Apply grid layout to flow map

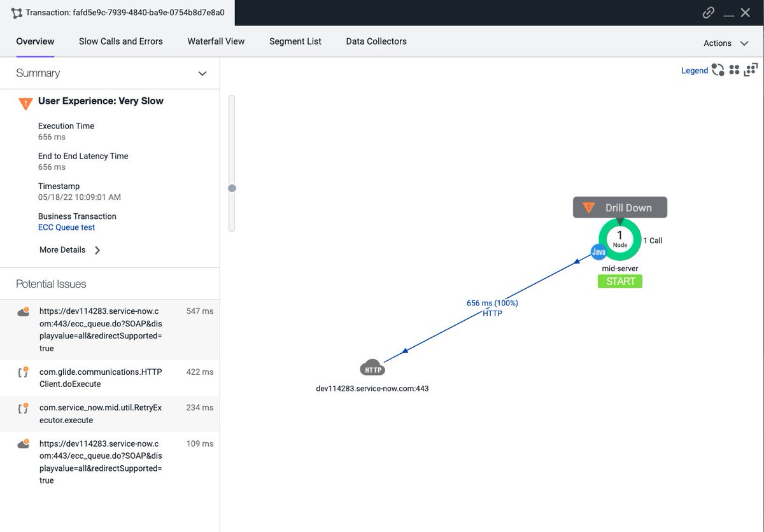click(x=734, y=70)
